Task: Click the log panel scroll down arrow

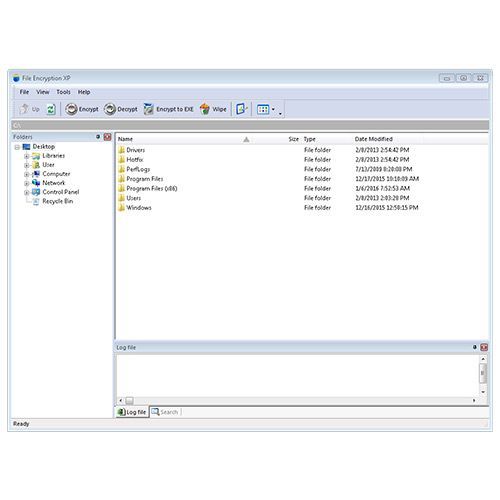Action: tap(483, 392)
